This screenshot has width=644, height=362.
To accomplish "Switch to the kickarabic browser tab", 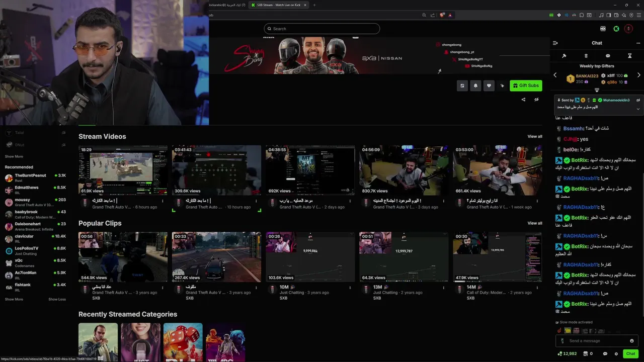I will 227,5.
